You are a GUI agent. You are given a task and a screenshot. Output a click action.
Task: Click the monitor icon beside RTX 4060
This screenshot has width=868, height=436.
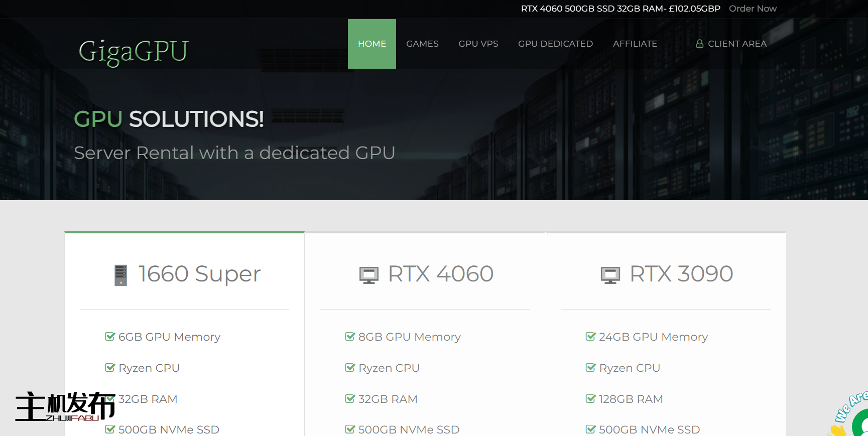coord(369,275)
